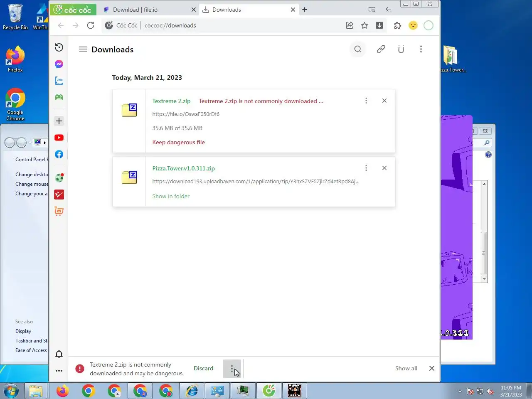This screenshot has width=532, height=399.
Task: Open a new browser tab
Action: point(305,10)
